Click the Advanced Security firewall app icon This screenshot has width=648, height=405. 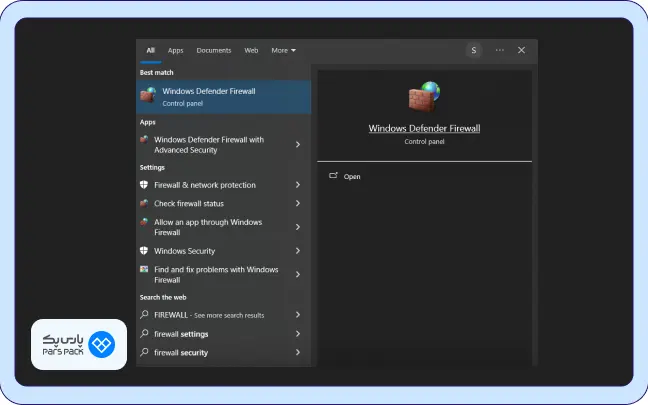point(145,140)
